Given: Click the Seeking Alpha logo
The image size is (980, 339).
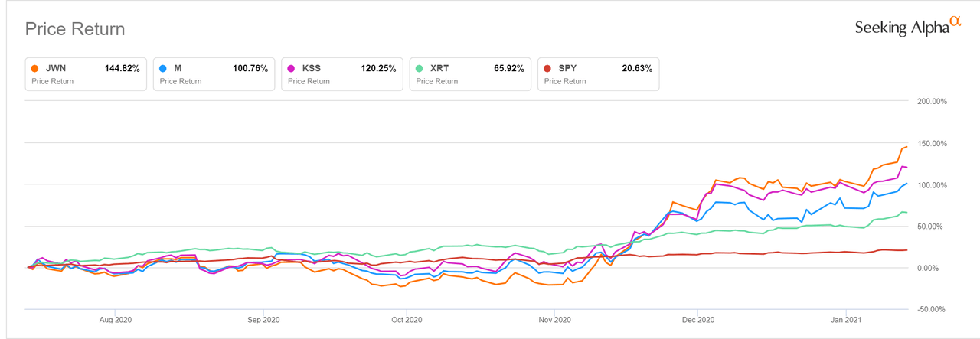Looking at the screenshot, I should (x=907, y=27).
